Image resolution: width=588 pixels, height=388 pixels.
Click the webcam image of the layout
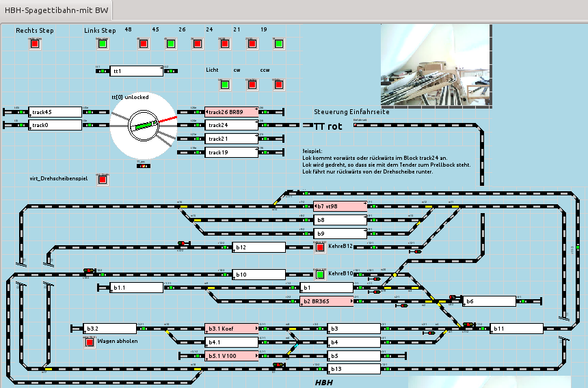click(436, 65)
